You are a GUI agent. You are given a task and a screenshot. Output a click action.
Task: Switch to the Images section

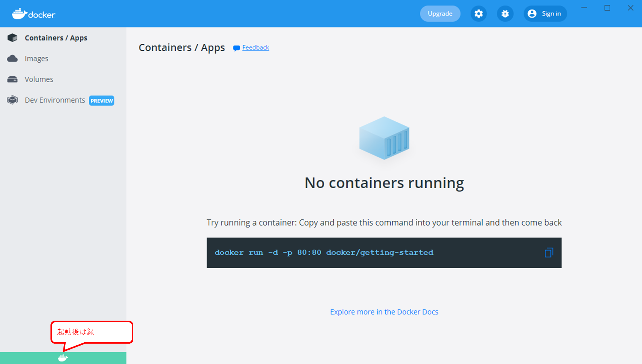click(37, 59)
